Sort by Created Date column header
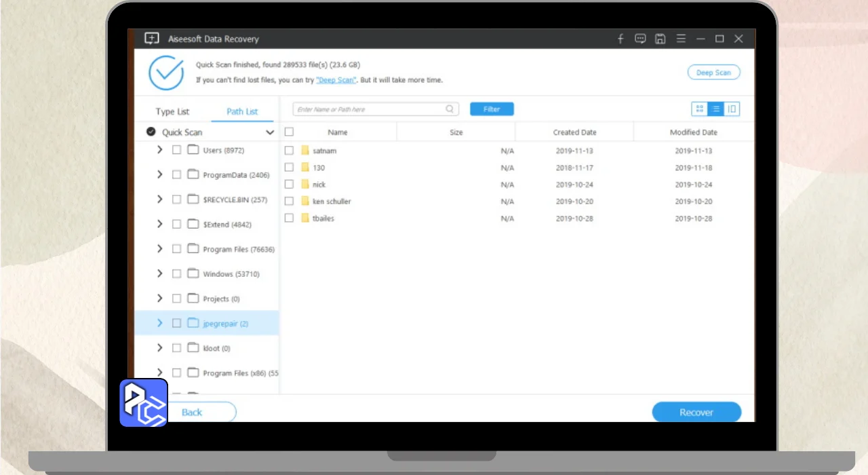 (574, 132)
